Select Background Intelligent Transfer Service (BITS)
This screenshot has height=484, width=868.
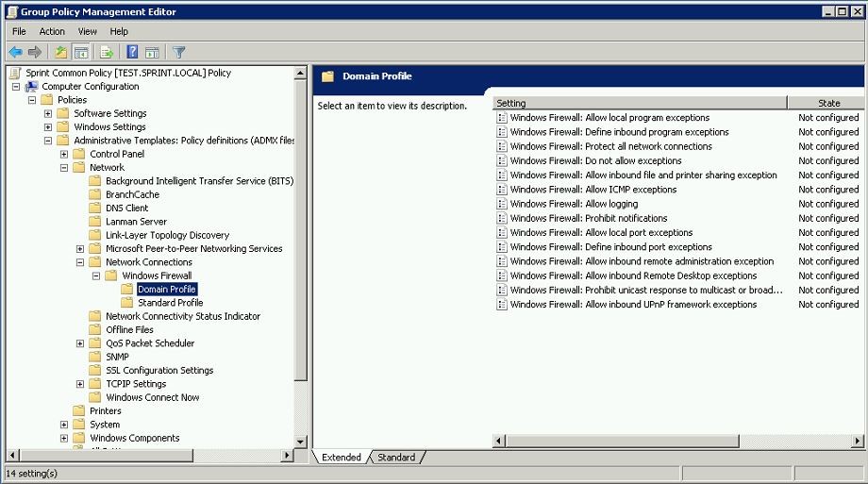[199, 181]
